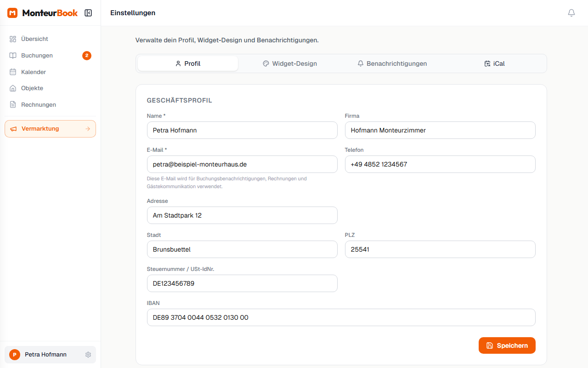Focus the Telefon input field
Screen dimensions: 588x368
click(440, 164)
